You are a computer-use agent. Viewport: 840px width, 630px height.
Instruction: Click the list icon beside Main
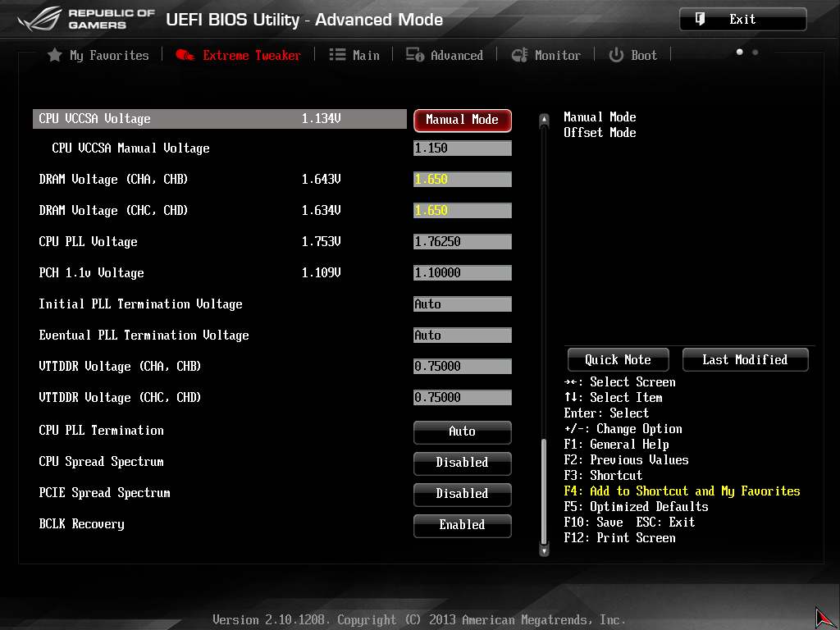point(337,55)
